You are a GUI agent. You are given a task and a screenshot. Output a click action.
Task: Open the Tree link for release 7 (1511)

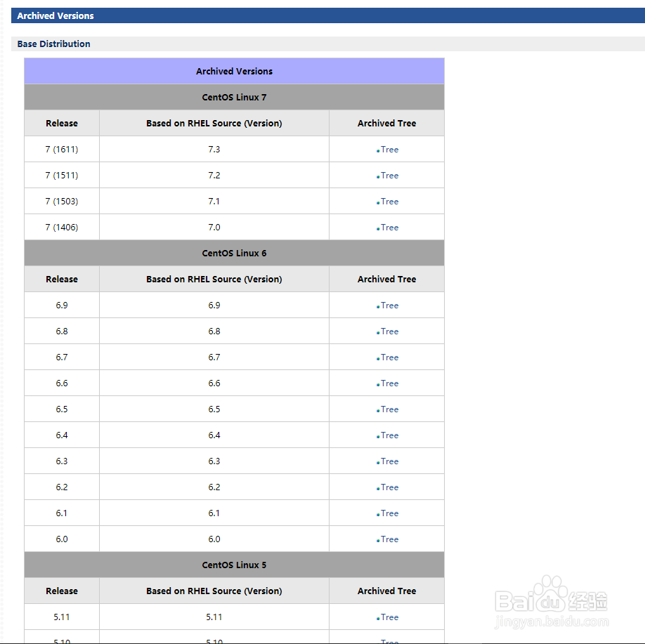(389, 175)
